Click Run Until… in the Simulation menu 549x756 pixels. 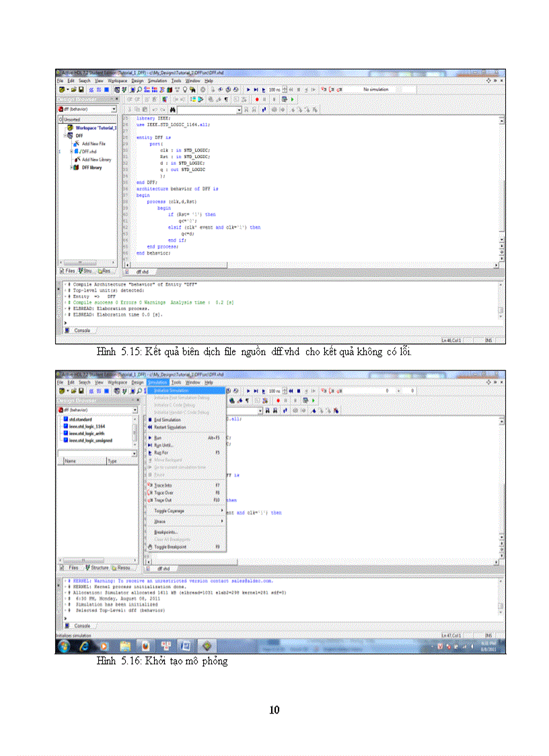click(x=163, y=445)
